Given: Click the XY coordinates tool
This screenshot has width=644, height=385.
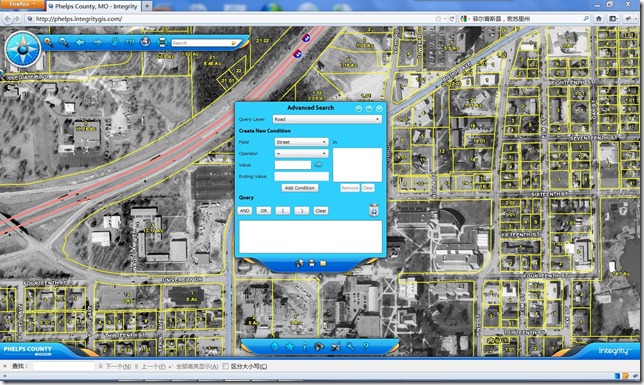Looking at the screenshot, I should click(x=129, y=42).
